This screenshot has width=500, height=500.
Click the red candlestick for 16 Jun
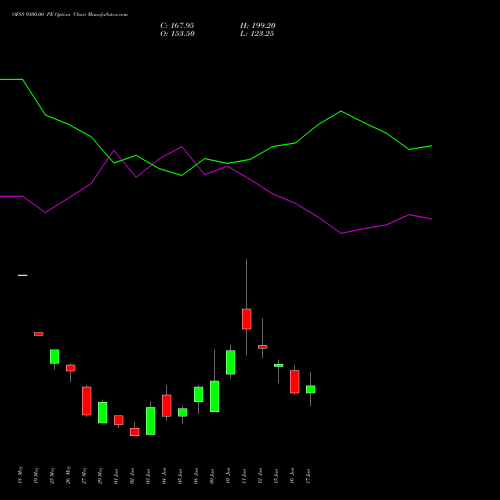(295, 382)
